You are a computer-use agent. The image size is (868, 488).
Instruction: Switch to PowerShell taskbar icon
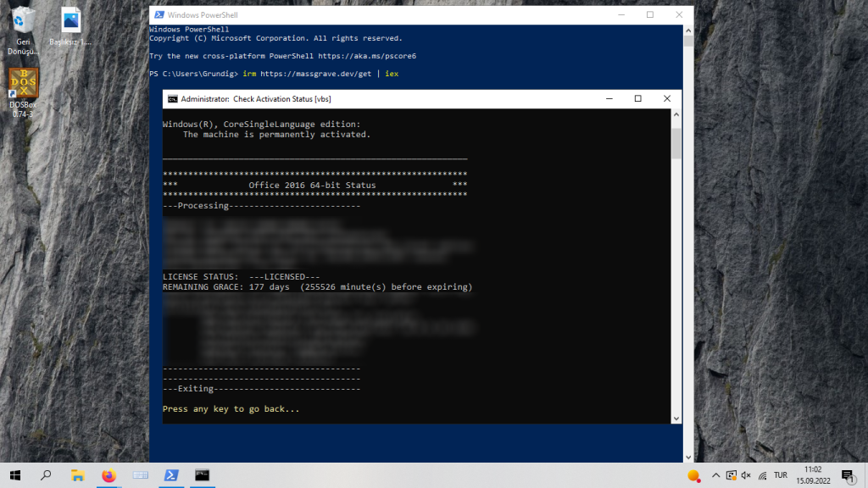pyautogui.click(x=171, y=475)
